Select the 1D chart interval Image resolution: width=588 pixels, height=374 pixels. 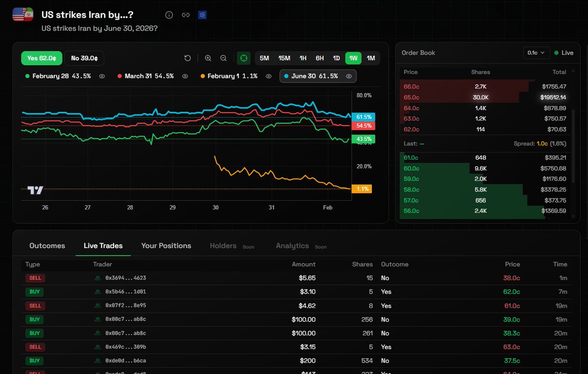337,58
